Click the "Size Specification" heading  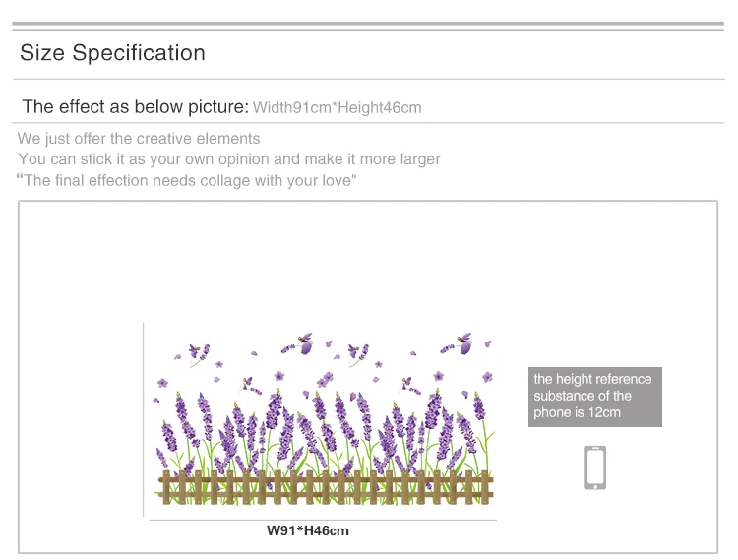(112, 53)
